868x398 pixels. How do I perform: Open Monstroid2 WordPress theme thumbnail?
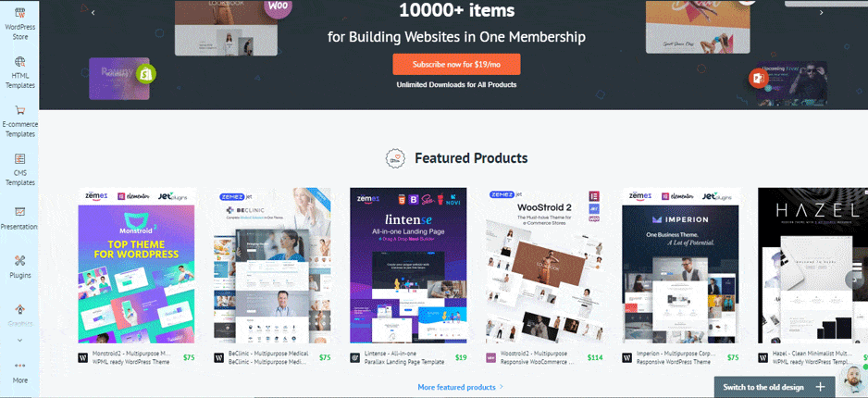pyautogui.click(x=136, y=266)
